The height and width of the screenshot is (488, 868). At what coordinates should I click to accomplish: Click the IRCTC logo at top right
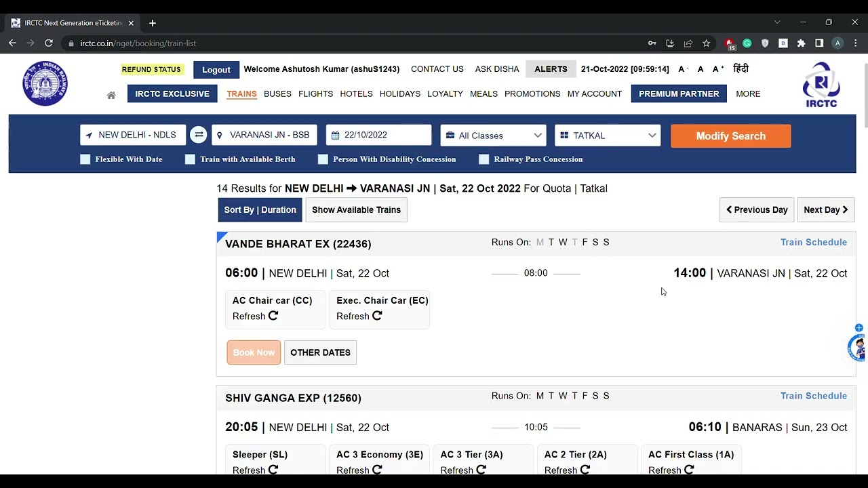(x=821, y=84)
